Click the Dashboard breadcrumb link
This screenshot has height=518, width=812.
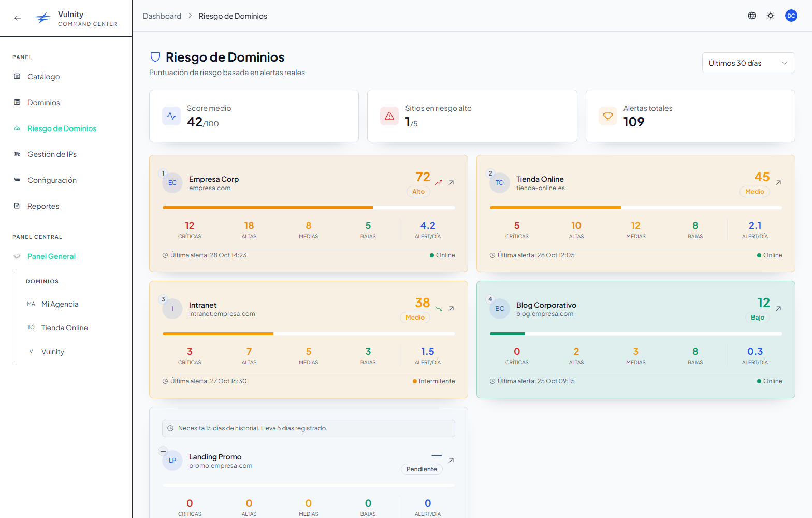point(162,16)
